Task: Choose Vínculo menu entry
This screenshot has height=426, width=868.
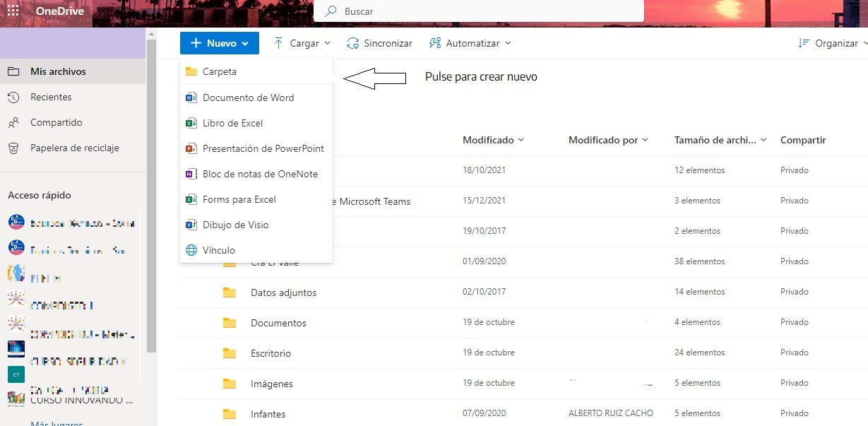Action: point(256,250)
